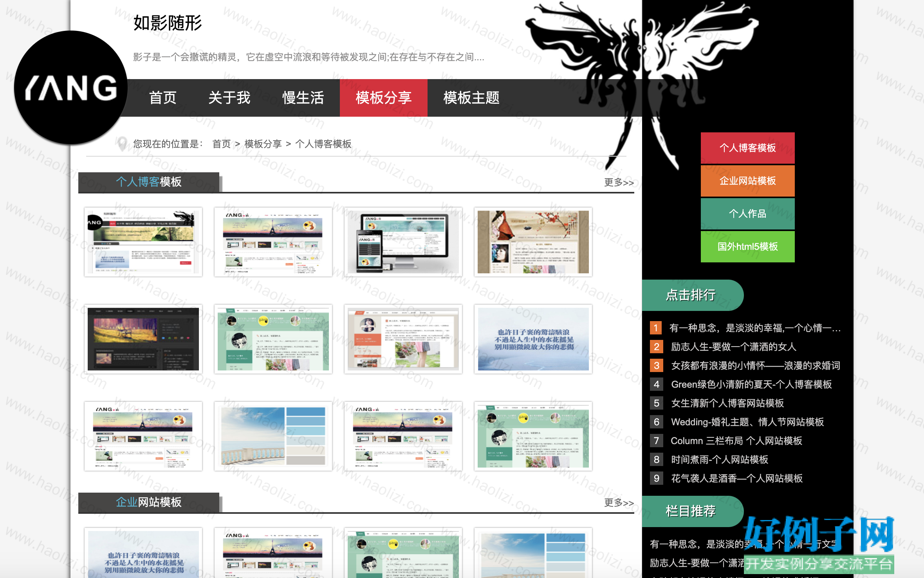The height and width of the screenshot is (578, 924).
Task: Click the YANG circular logo
Action: (71, 87)
